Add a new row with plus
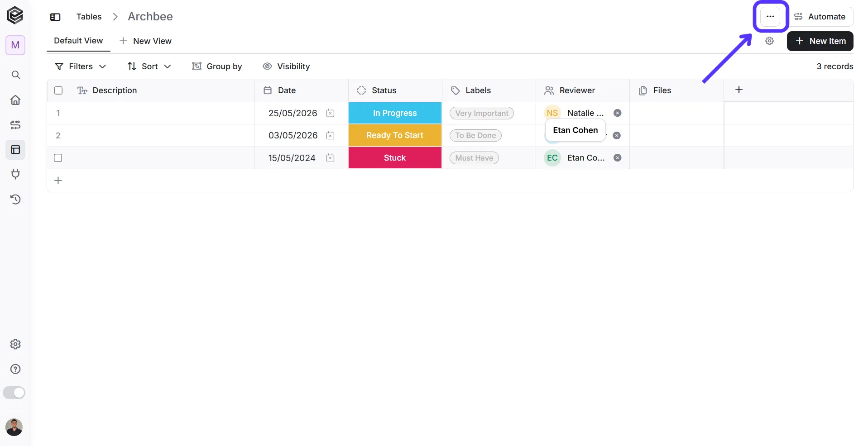This screenshot has height=446, width=868. click(x=58, y=180)
